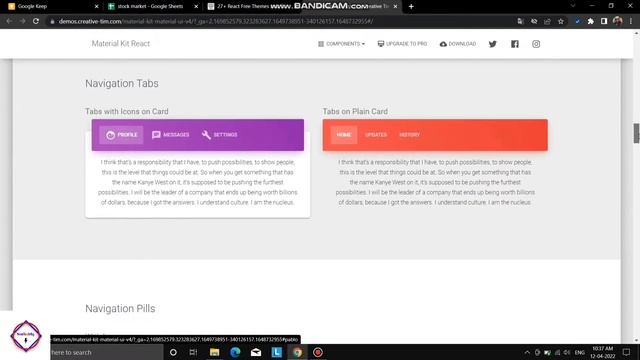The width and height of the screenshot is (640, 360).
Task: Click the page vertical scrollbar thumb
Action: tap(636, 133)
